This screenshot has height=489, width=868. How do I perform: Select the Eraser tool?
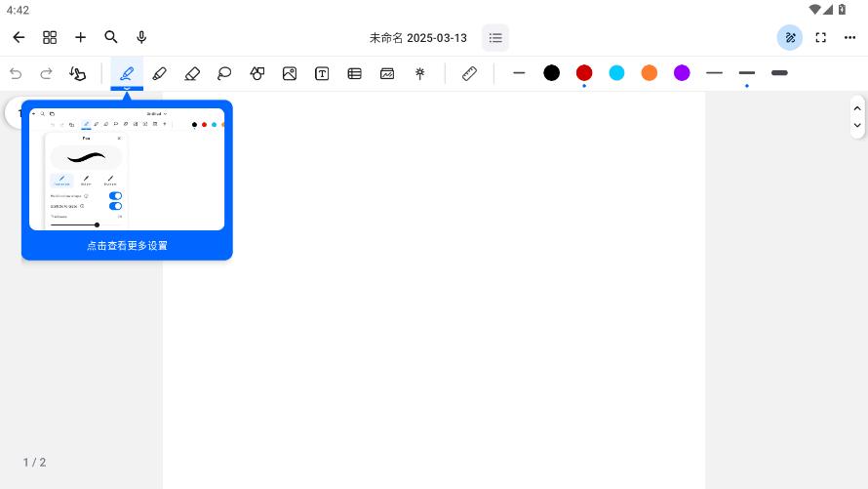192,73
